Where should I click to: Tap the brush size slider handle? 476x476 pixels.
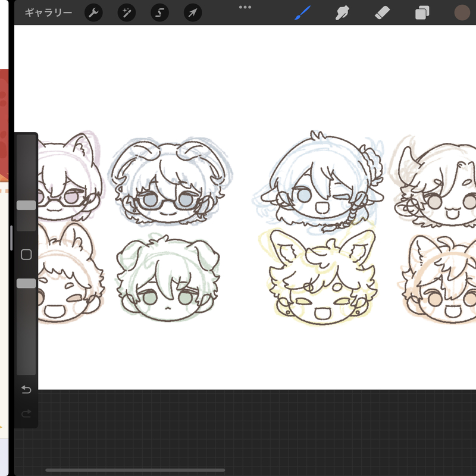pyautogui.click(x=26, y=205)
